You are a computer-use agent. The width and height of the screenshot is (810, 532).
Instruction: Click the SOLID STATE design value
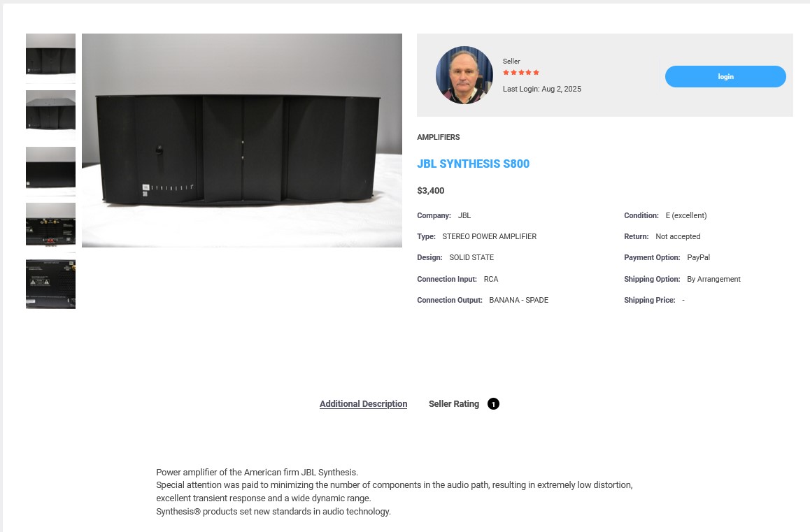pos(471,257)
